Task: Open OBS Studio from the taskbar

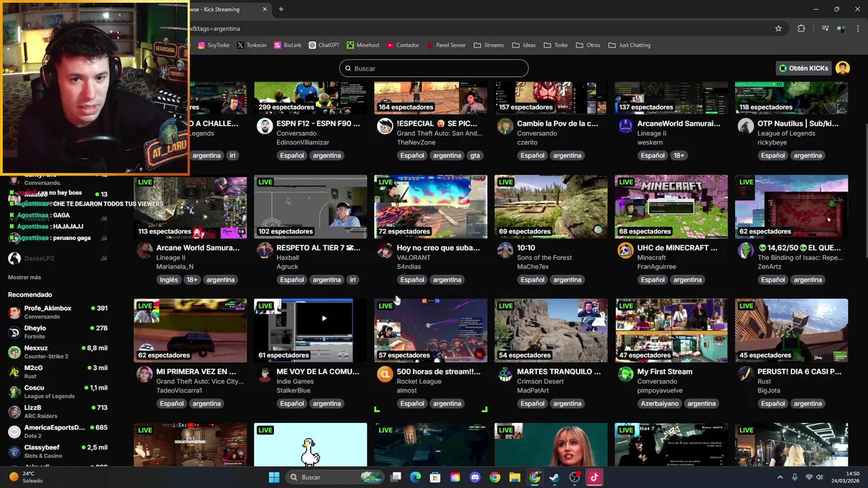Action: tap(574, 477)
